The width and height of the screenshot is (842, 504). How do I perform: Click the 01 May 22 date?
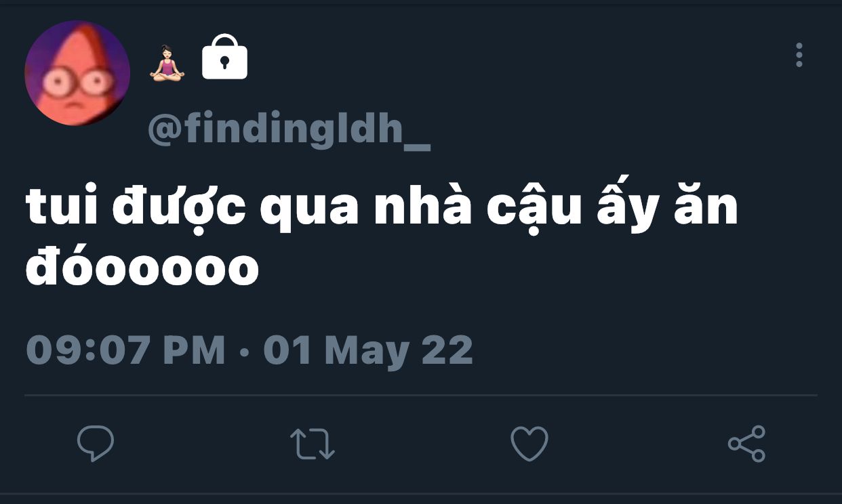pyautogui.click(x=368, y=351)
